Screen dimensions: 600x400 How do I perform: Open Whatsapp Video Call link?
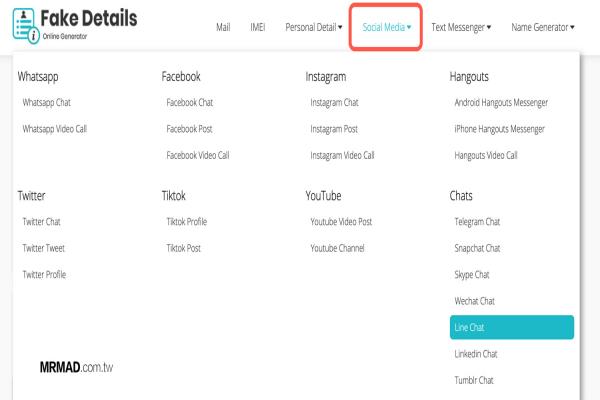coord(55,129)
